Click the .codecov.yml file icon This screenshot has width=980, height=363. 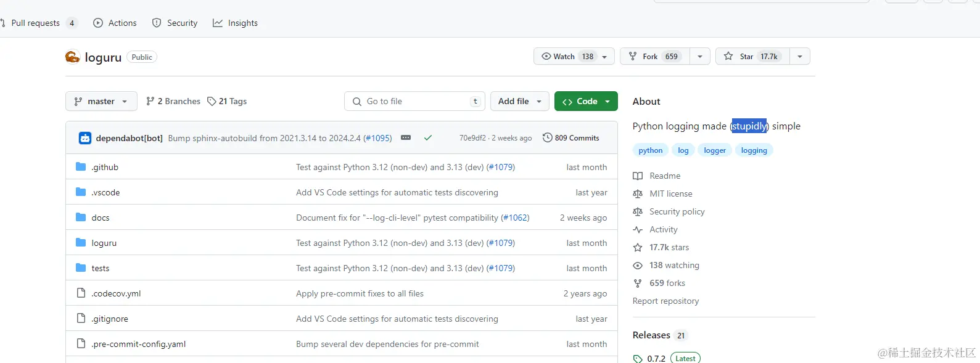[81, 293]
